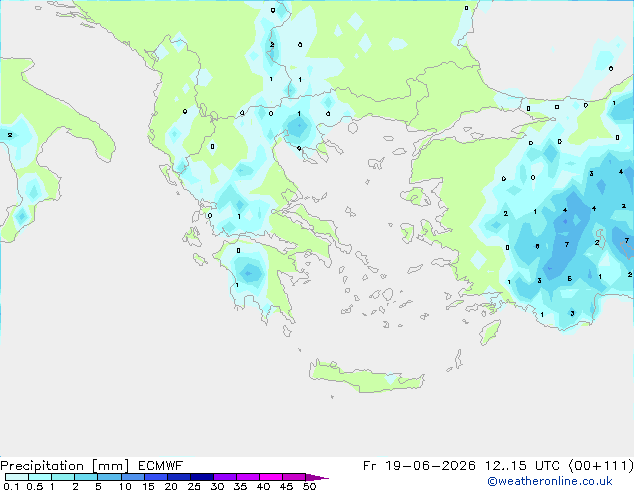
Task: Click the '50' legend scale label
Action: pos(309,486)
